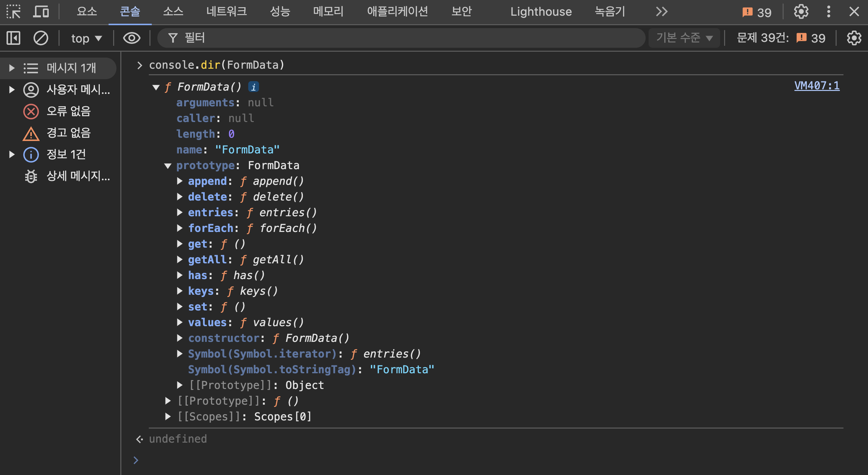Show more tabs with the double chevron
The image size is (868, 475).
pyautogui.click(x=661, y=11)
